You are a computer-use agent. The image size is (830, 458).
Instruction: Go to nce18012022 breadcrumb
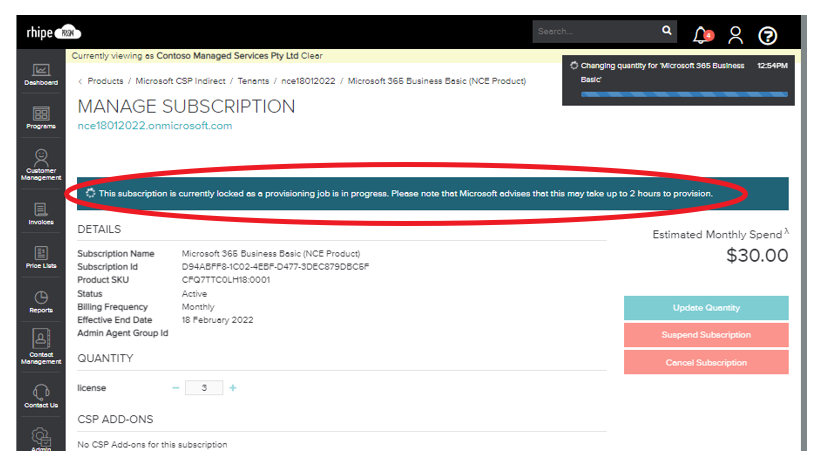308,81
